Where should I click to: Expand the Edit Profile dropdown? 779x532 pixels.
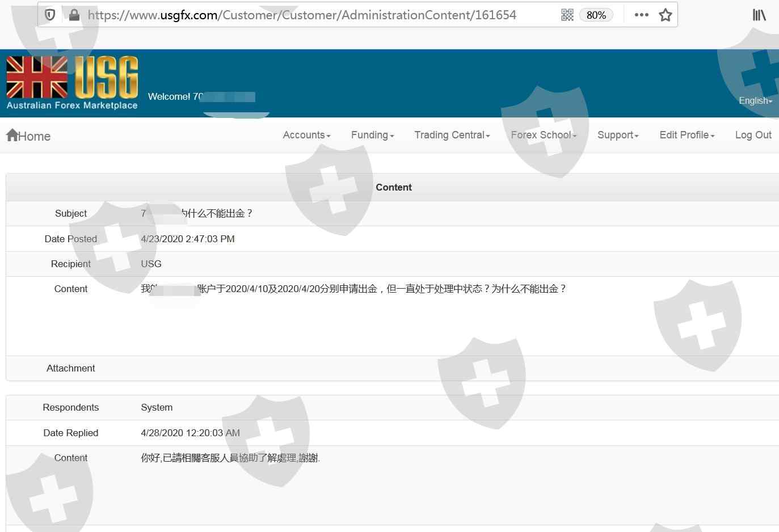point(687,135)
